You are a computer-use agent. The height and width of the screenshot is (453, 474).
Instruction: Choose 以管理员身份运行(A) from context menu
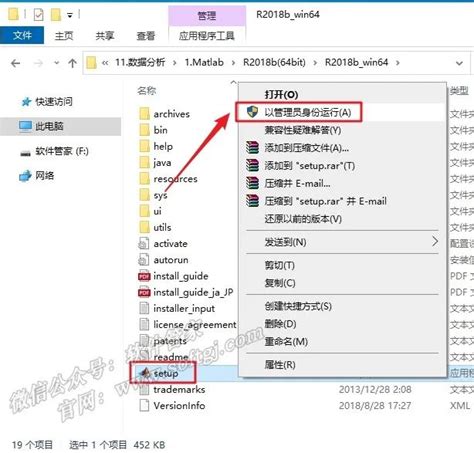[x=342, y=112]
